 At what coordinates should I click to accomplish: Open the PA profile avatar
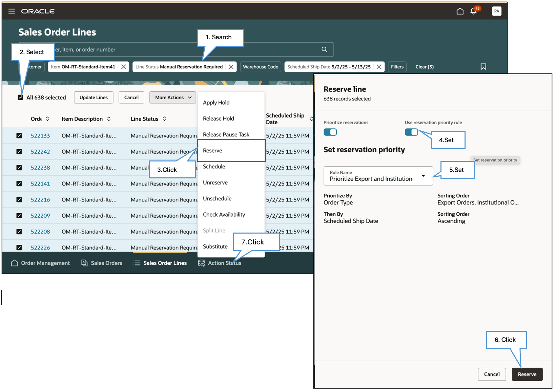tap(497, 11)
